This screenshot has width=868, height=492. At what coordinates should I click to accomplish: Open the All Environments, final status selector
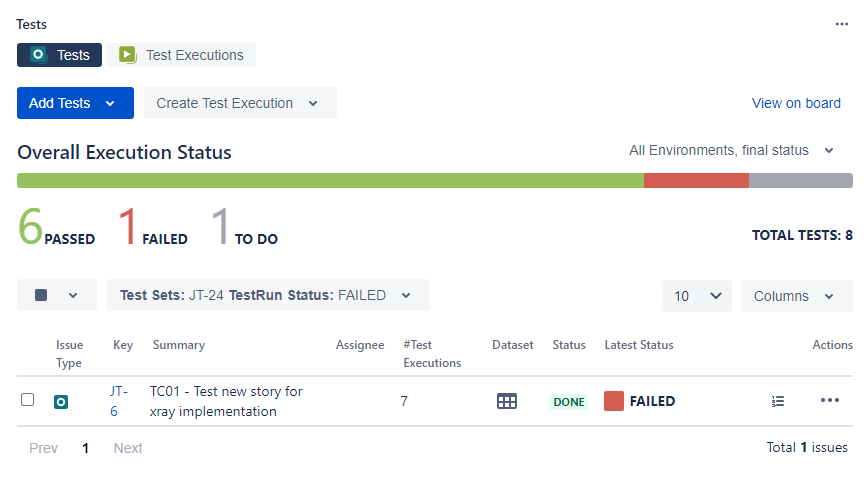(731, 150)
